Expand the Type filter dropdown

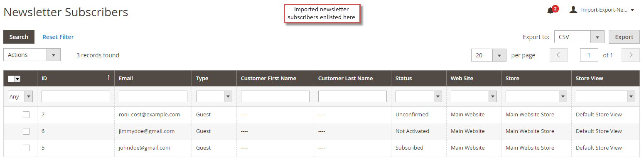[x=214, y=96]
